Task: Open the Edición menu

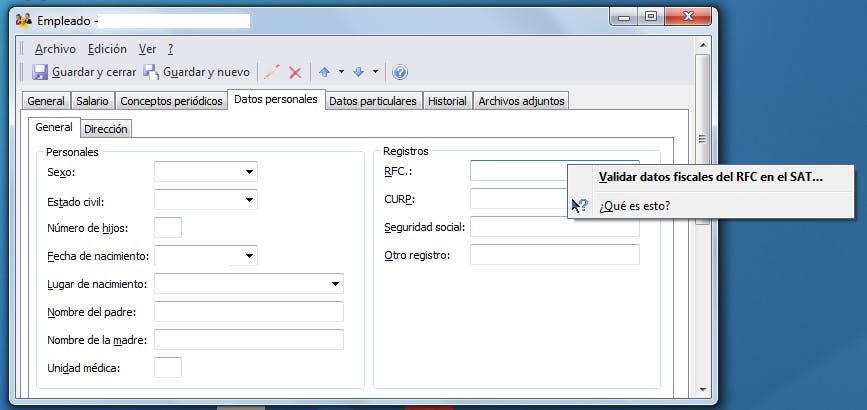Action: coord(107,49)
